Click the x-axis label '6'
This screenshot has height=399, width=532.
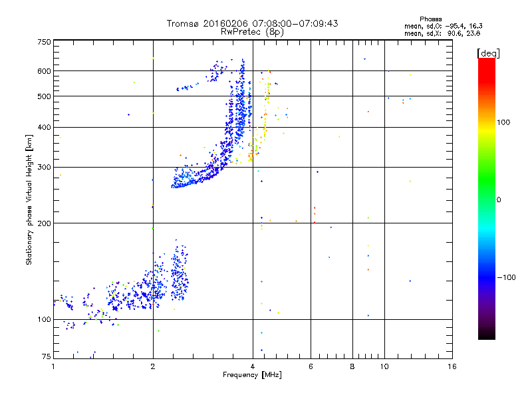[x=311, y=366]
